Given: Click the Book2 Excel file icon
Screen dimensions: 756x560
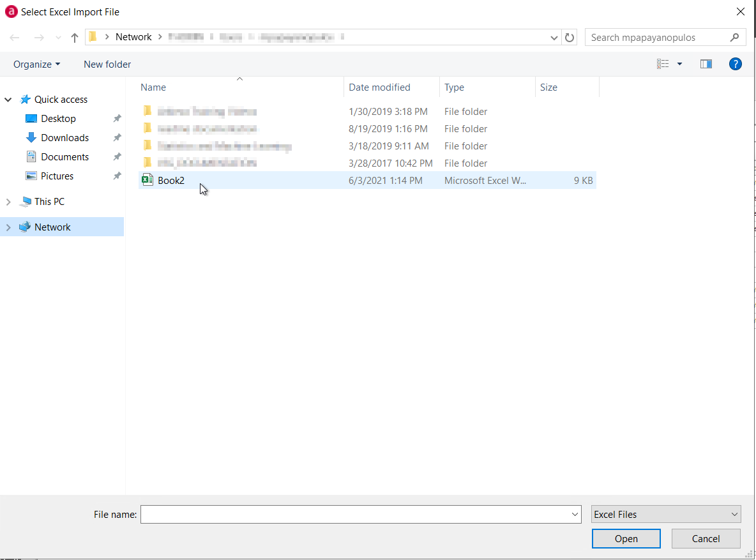Looking at the screenshot, I should pos(147,180).
